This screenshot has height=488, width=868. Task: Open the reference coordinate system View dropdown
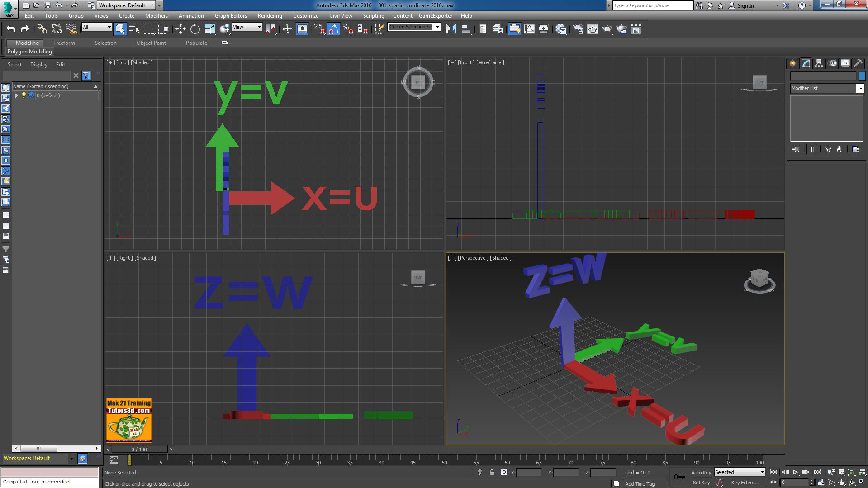click(x=247, y=27)
